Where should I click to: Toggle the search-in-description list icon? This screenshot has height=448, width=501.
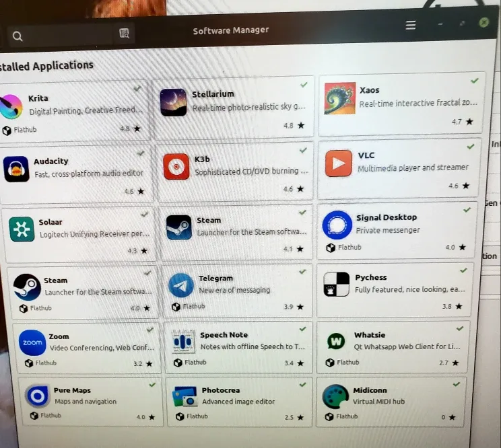(124, 34)
